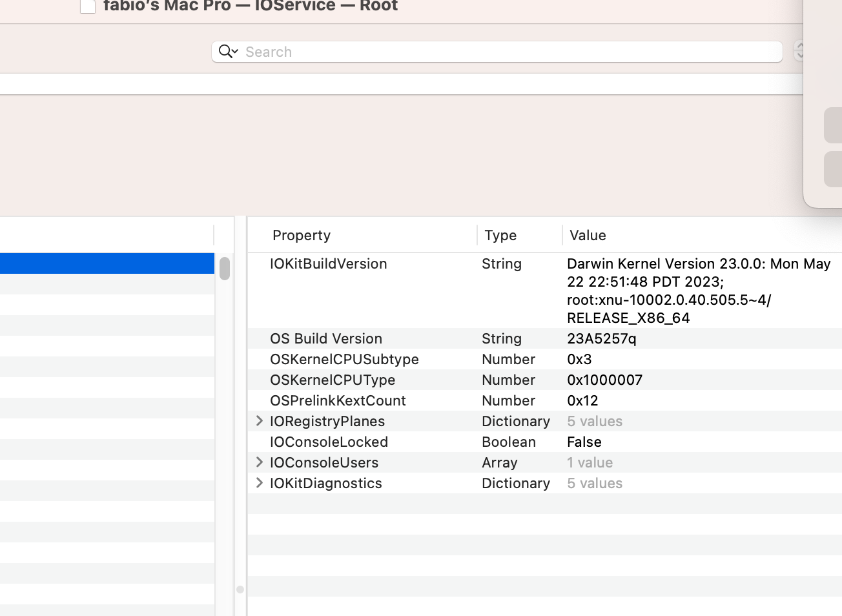The height and width of the screenshot is (616, 842).
Task: Click the Dictionary type of IORegistryPlanes
Action: [516, 421]
